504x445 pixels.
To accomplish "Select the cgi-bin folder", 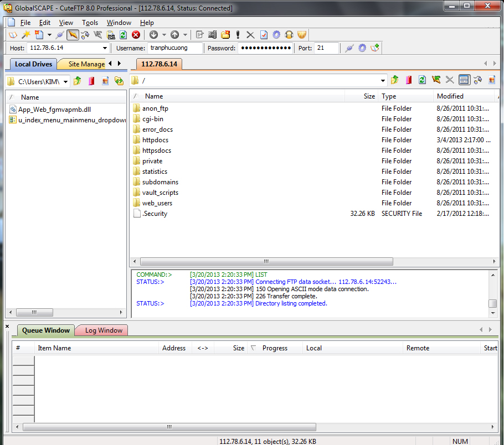I will click(x=153, y=119).
